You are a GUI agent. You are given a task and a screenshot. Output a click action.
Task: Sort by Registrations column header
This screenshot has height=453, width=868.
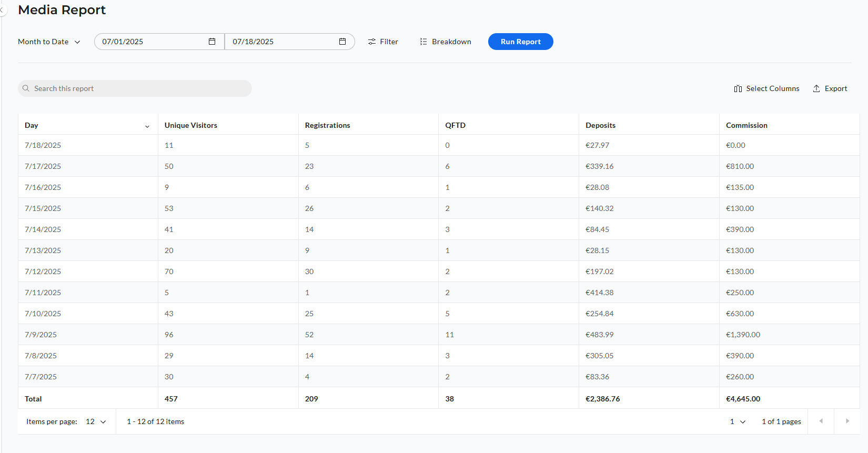327,125
